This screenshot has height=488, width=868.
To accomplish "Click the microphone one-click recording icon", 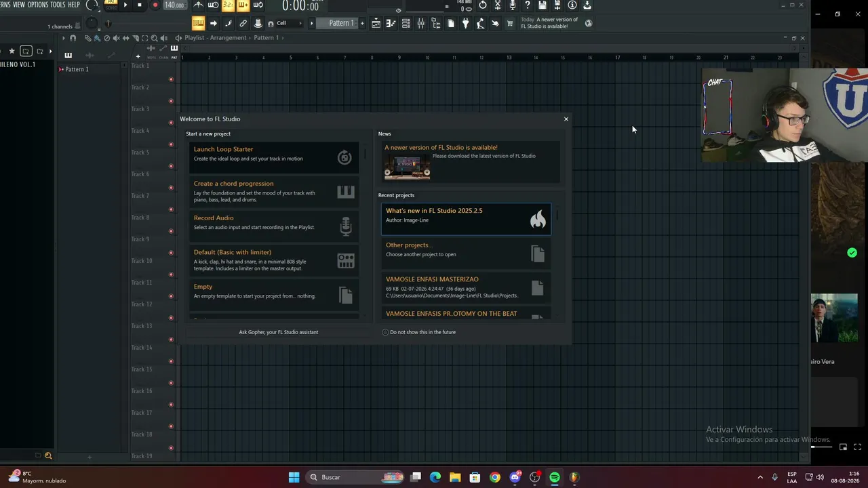I will pyautogui.click(x=512, y=5).
